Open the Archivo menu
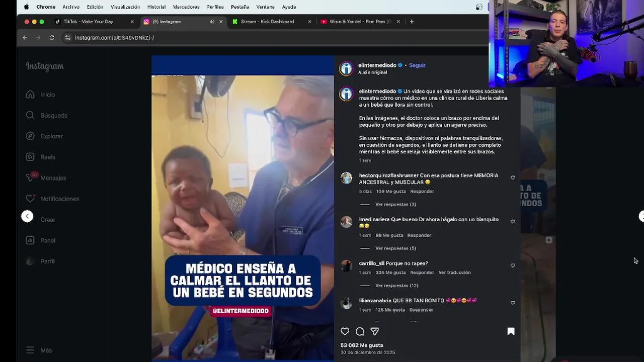This screenshot has width=644, height=362. click(71, 7)
